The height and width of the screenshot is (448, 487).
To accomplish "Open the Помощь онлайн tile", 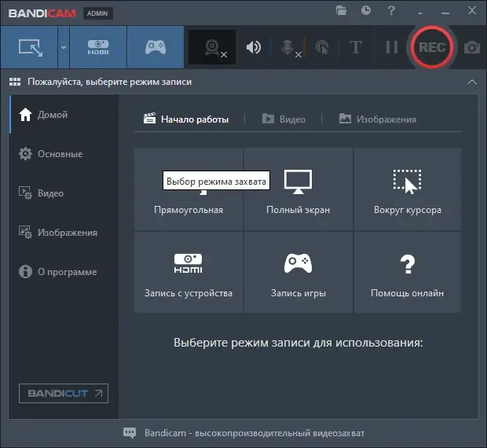I will 408,272.
